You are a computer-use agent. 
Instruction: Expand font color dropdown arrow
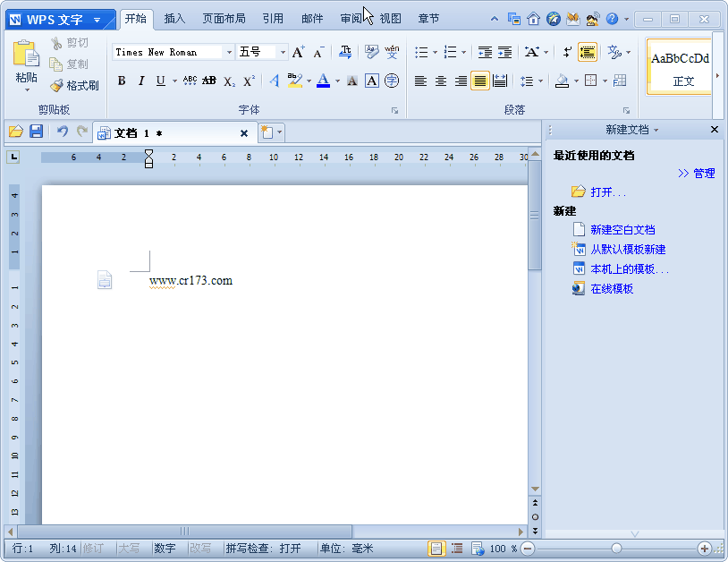[337, 81]
